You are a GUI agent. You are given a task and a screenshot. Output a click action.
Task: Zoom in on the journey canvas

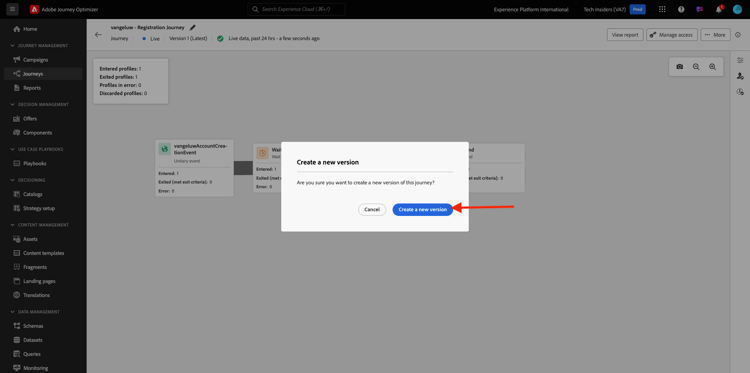pos(713,67)
